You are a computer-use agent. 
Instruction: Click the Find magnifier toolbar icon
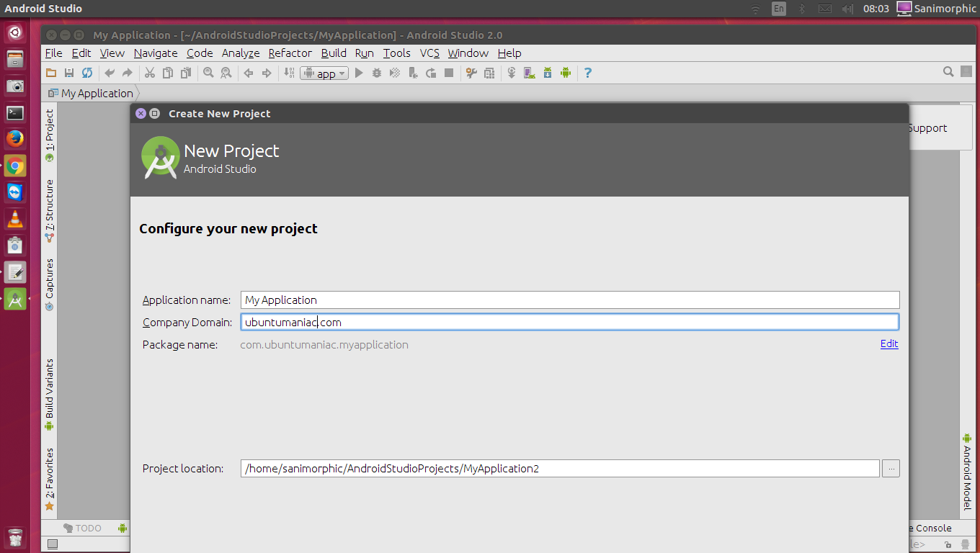click(x=208, y=73)
